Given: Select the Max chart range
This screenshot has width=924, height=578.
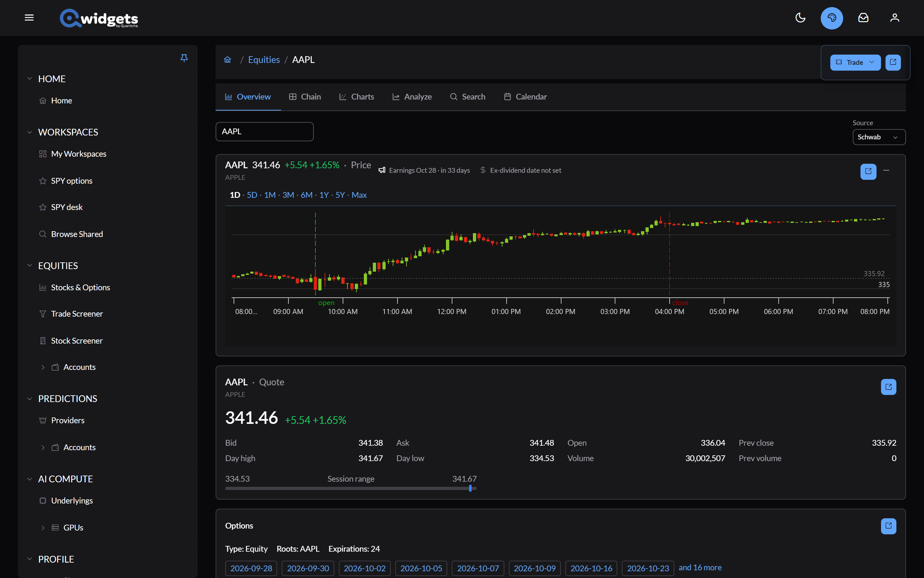Looking at the screenshot, I should pos(359,195).
